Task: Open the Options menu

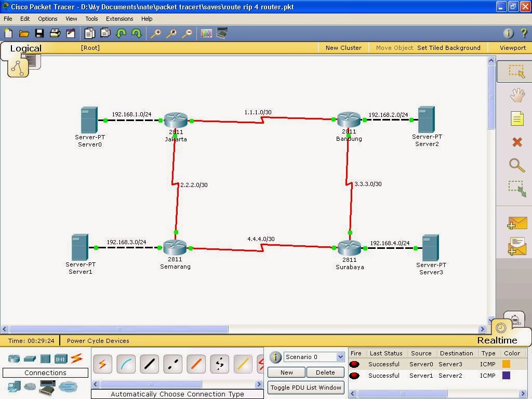Action: click(x=47, y=19)
